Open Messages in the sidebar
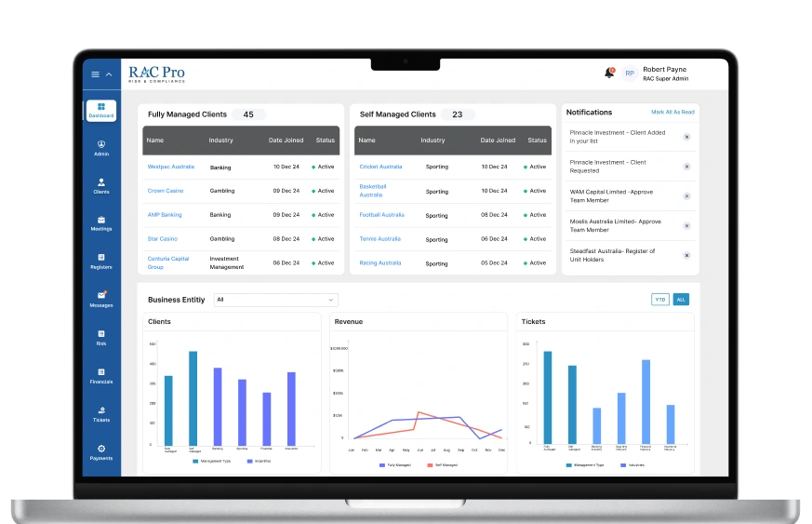This screenshot has height=524, width=812. coord(101,300)
